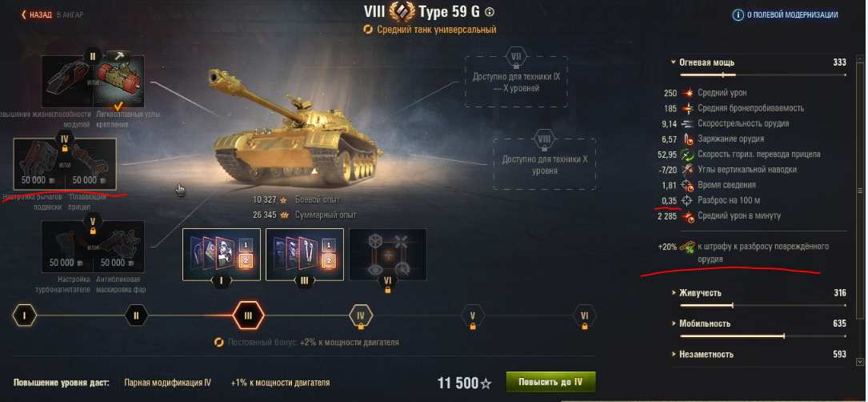Pick the Антибликовая маскировка фар modification
The height and width of the screenshot is (402, 868).
coord(118,246)
